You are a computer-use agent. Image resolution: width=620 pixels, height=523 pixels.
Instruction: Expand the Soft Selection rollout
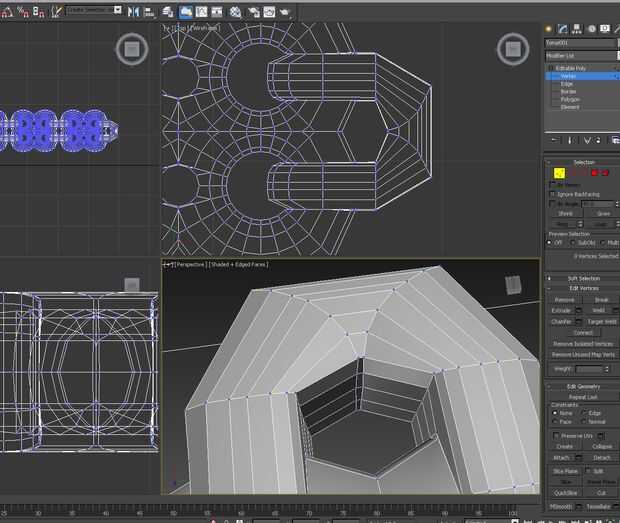[x=583, y=278]
